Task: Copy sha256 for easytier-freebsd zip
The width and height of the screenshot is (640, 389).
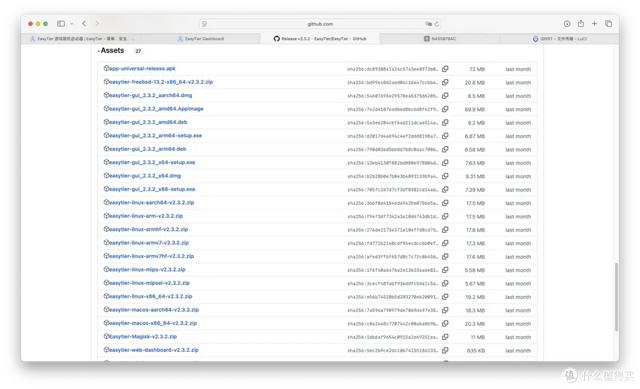Action: (x=445, y=82)
